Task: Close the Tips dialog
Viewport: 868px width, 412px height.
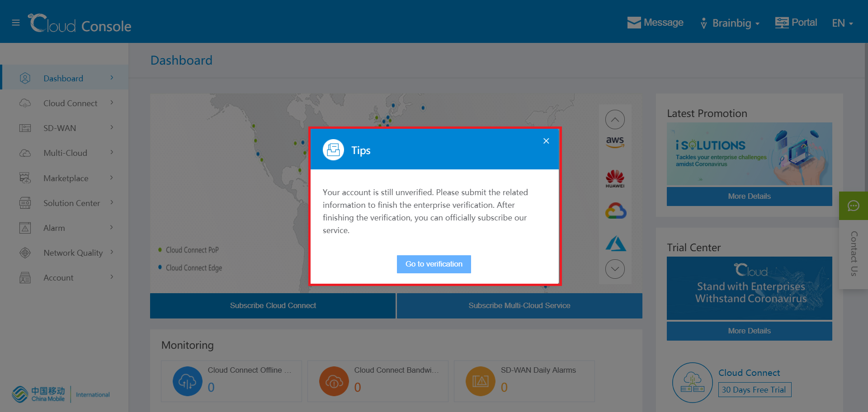Action: 546,141
